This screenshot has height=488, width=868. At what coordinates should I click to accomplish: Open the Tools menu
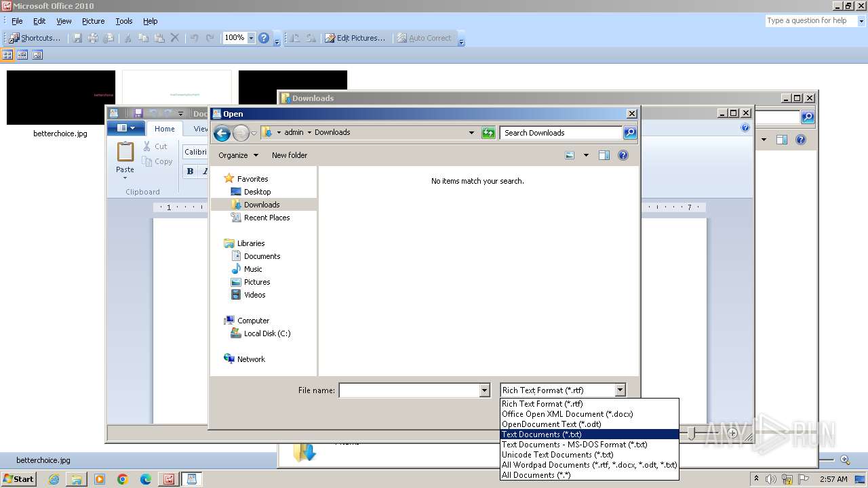(123, 21)
